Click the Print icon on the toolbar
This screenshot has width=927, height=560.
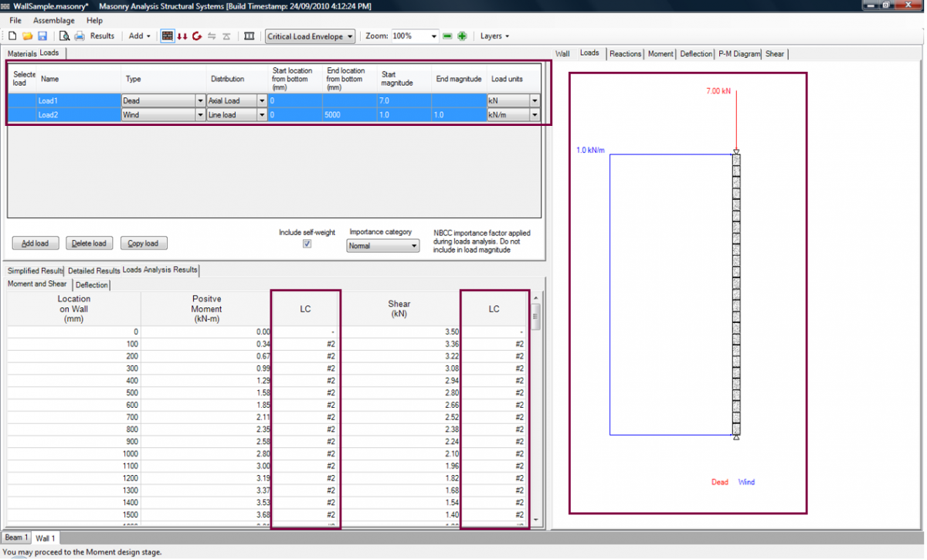tap(80, 36)
